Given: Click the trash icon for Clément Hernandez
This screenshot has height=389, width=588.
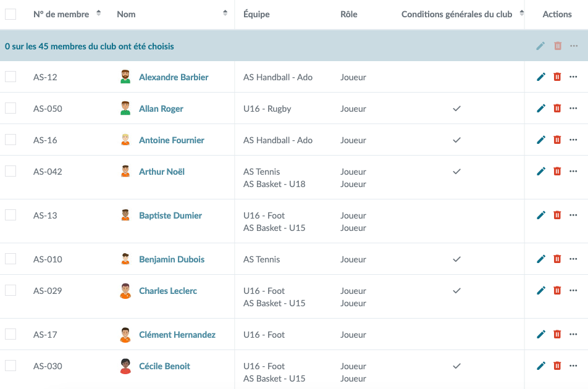Looking at the screenshot, I should [557, 335].
